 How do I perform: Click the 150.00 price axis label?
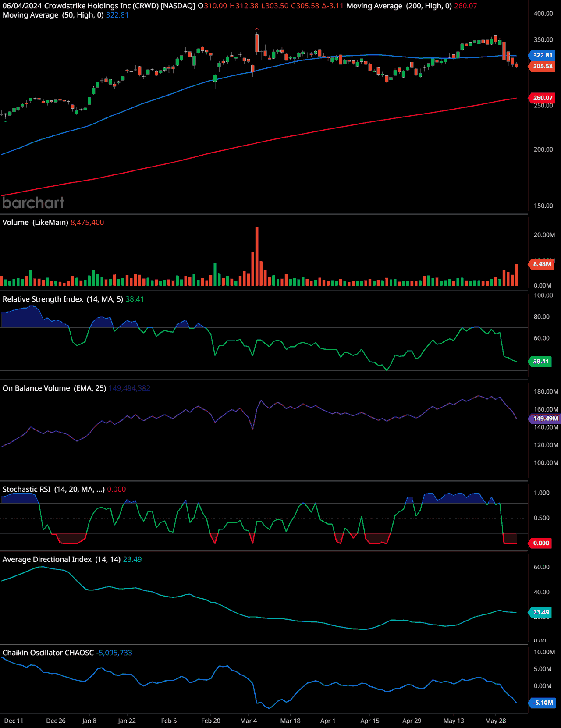543,206
